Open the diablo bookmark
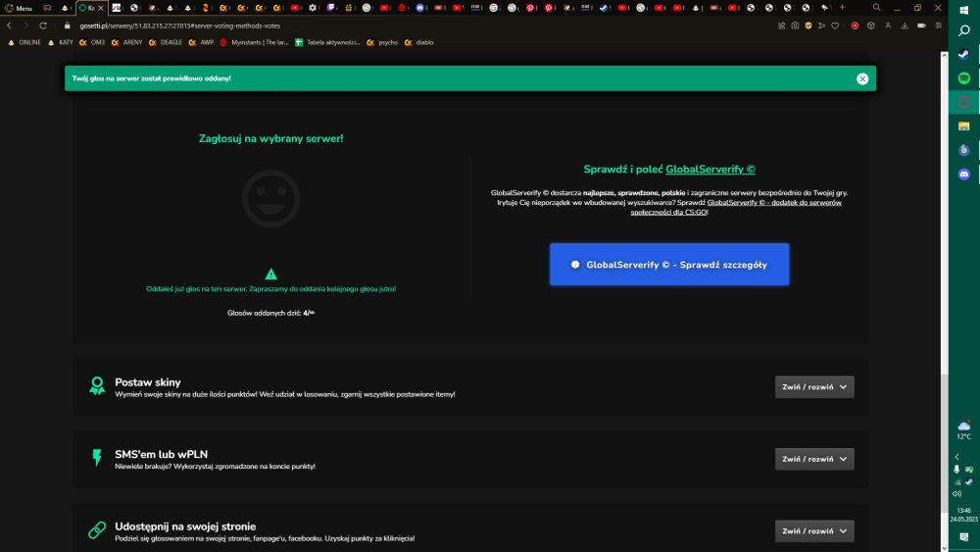980x552 pixels. point(418,42)
